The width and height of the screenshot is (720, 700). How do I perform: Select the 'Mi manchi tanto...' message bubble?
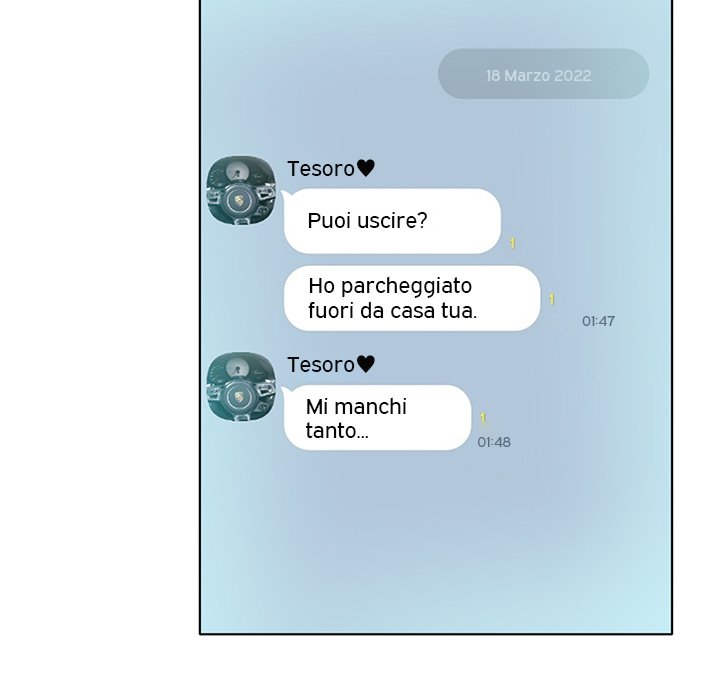(377, 418)
